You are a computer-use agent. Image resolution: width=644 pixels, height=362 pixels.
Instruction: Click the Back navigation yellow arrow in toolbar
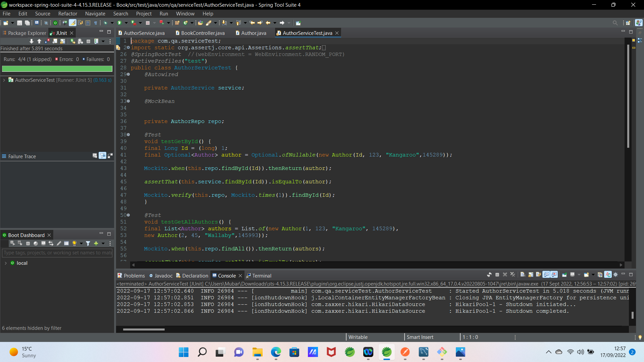[x=268, y=23]
